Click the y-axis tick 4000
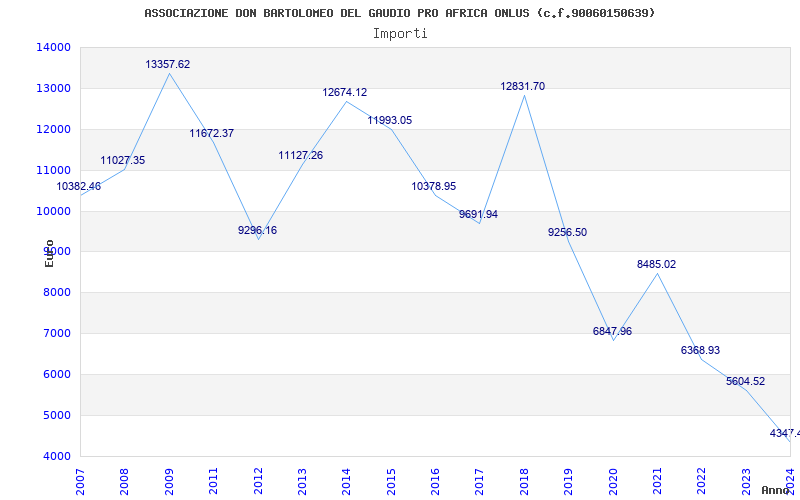Viewport: 800px width, 500px height. (x=56, y=456)
